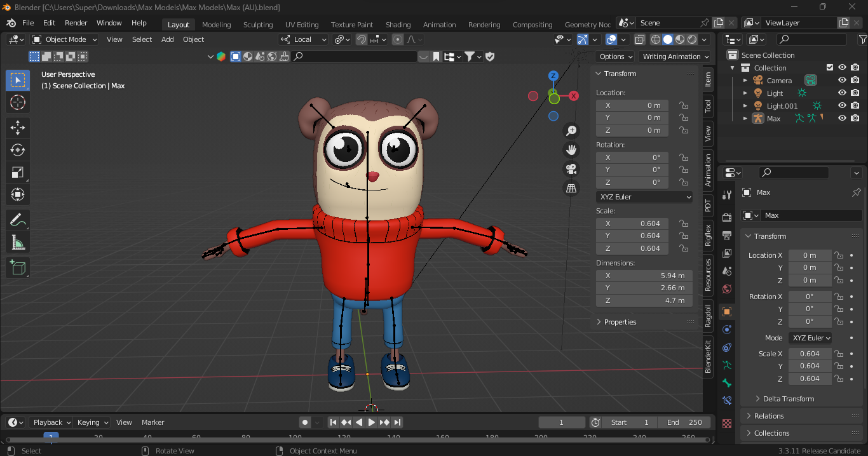Switch to the Shading workspace tab
868x456 pixels.
pyautogui.click(x=398, y=25)
